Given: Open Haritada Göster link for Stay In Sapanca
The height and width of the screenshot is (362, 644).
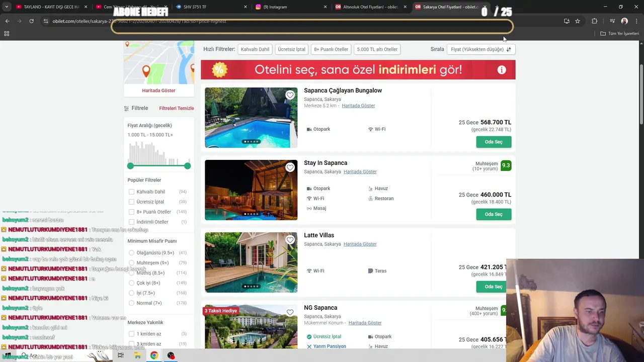Looking at the screenshot, I should (360, 172).
